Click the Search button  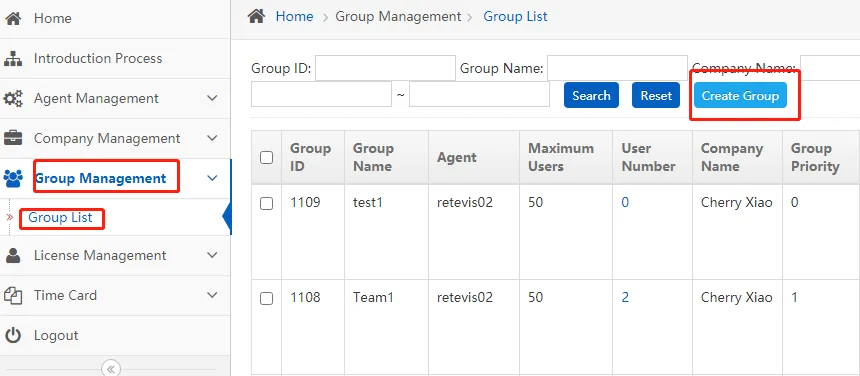(591, 95)
